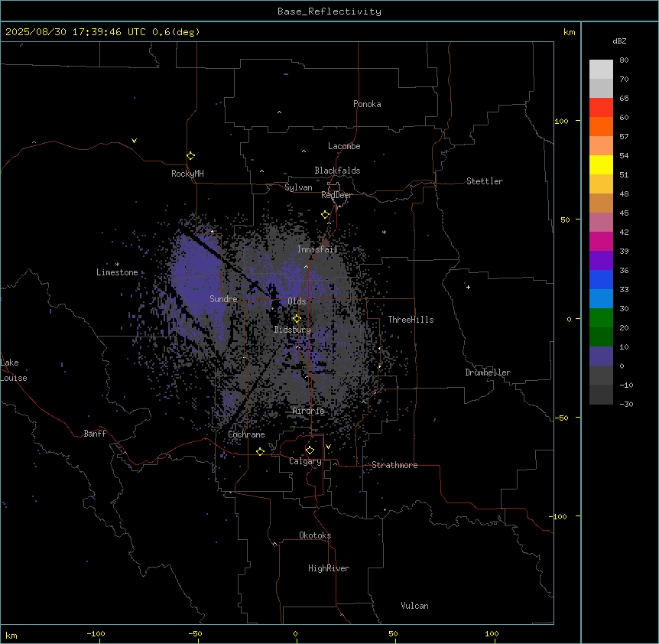Click the 100 tick on the right axis

561,121
